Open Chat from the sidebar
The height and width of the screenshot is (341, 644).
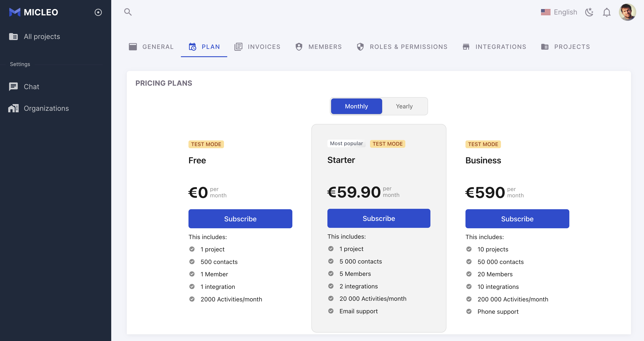pos(31,87)
